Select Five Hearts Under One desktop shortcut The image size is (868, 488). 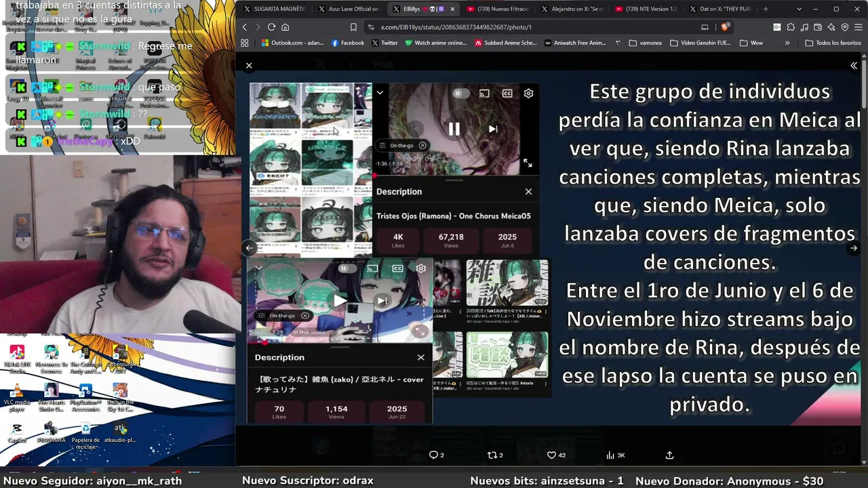pyautogui.click(x=51, y=398)
